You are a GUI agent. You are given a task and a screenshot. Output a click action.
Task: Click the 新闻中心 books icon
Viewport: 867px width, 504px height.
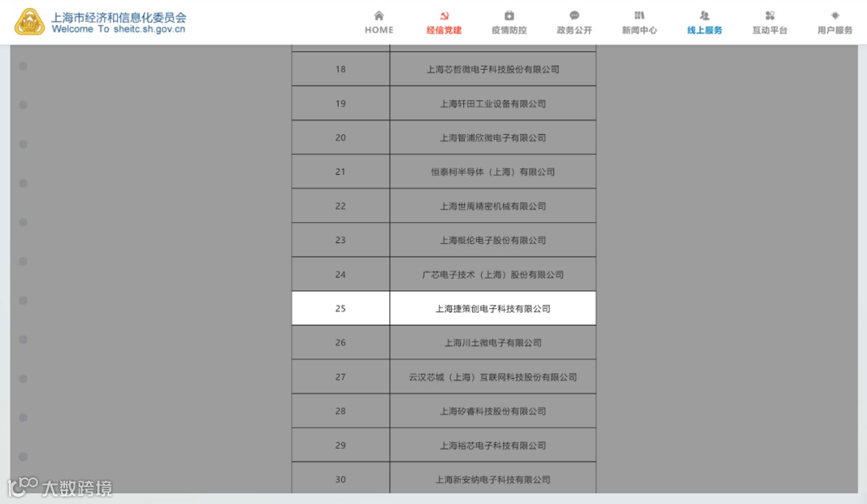tap(639, 15)
